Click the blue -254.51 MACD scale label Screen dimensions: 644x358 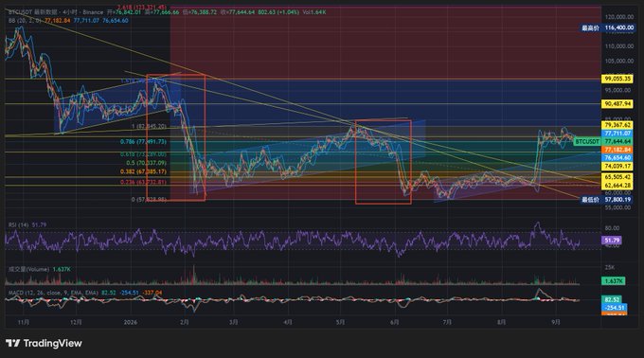615,308
